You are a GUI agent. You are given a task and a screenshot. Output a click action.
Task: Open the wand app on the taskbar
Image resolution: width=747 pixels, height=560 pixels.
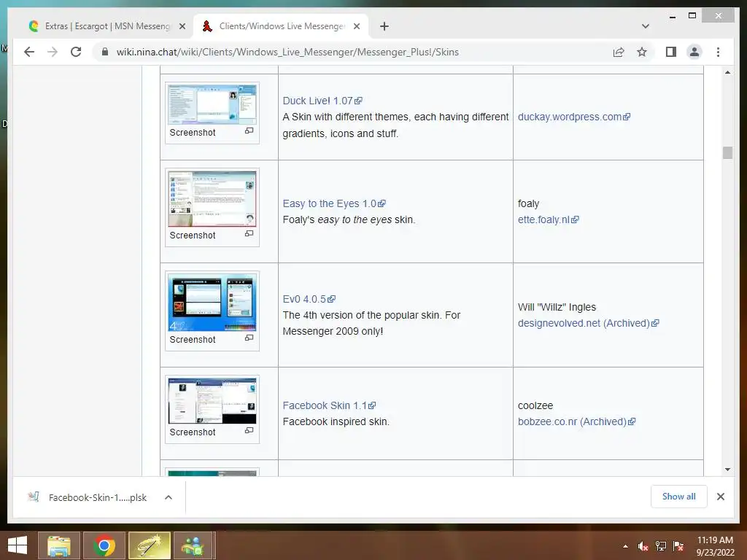(149, 545)
